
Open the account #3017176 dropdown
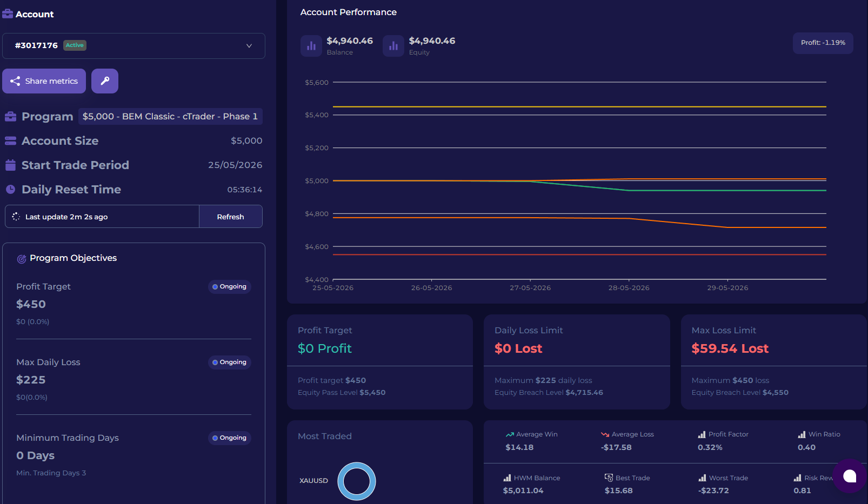pyautogui.click(x=133, y=46)
